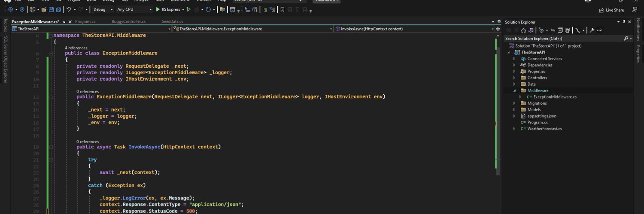The width and height of the screenshot is (644, 214).
Task: Close the ExceptionMiddleware.cs tab
Action: pos(70,21)
